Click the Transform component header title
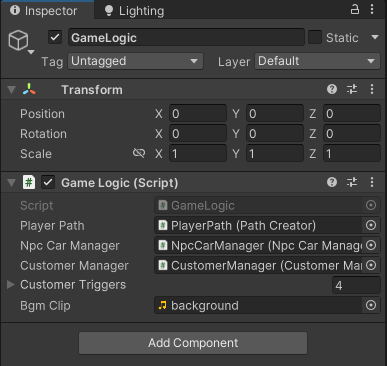The image size is (387, 366). pos(92,90)
